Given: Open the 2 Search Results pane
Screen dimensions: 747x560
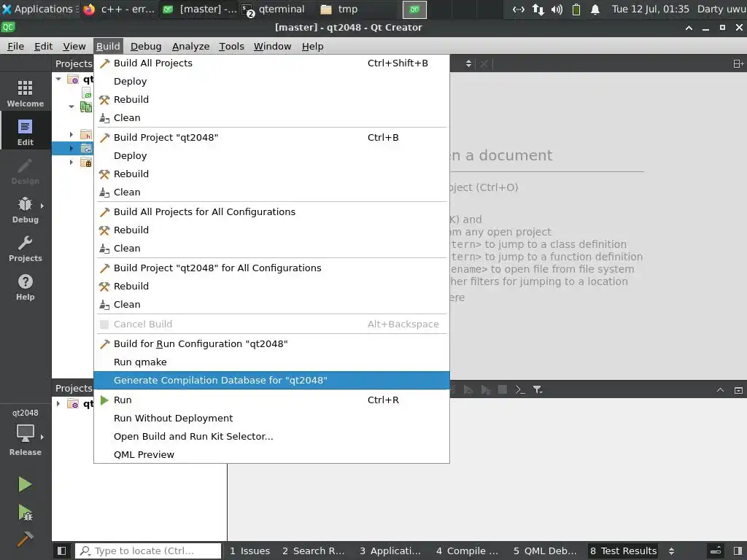Looking at the screenshot, I should pos(313,551).
